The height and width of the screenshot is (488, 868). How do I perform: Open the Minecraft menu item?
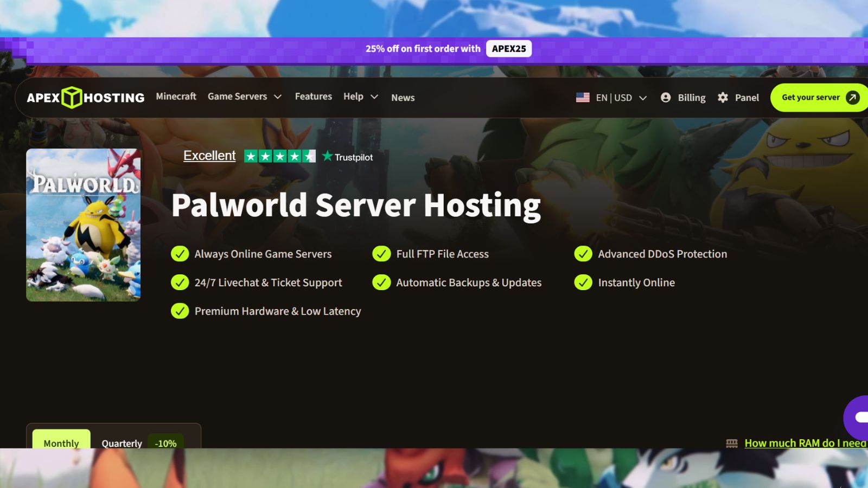click(x=175, y=96)
